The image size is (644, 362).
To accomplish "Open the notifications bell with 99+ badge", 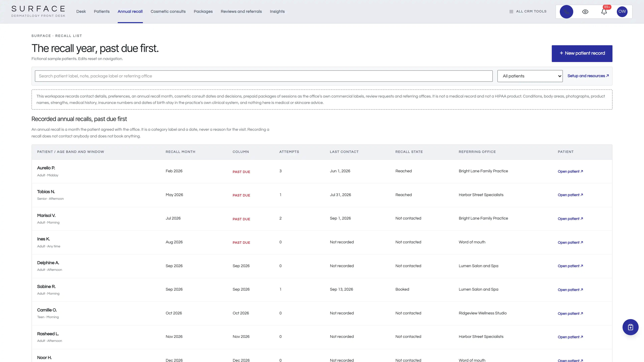I will click(604, 12).
